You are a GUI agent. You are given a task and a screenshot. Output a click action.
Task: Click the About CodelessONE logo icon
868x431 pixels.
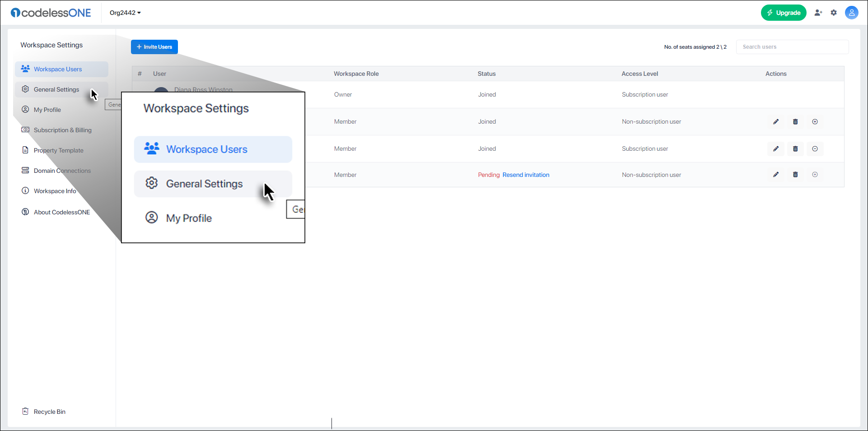pos(25,212)
